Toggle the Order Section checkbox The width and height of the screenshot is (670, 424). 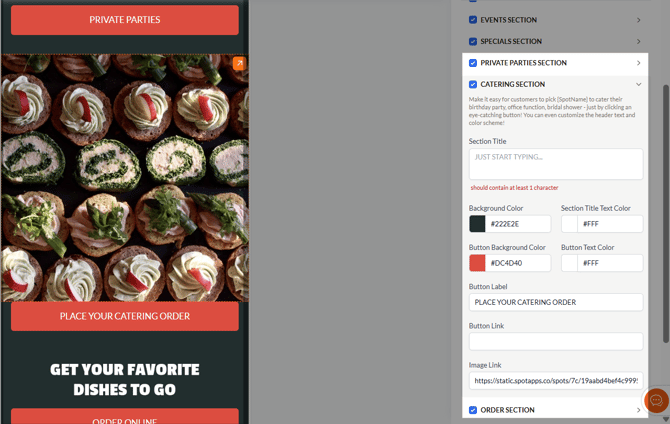(x=473, y=410)
